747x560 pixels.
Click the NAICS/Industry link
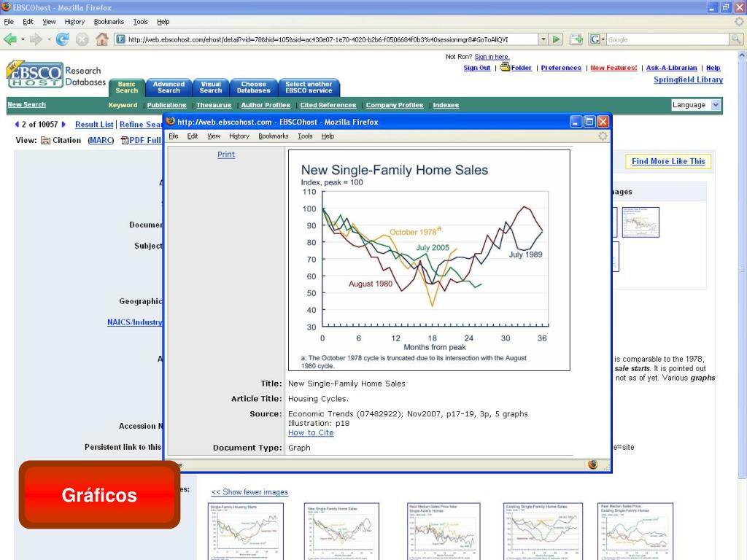point(135,322)
